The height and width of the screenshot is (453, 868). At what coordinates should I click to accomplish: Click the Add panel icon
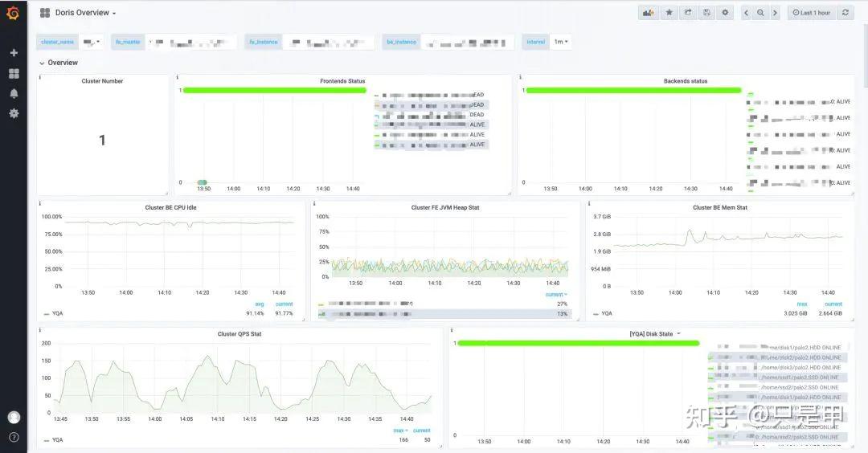[649, 13]
